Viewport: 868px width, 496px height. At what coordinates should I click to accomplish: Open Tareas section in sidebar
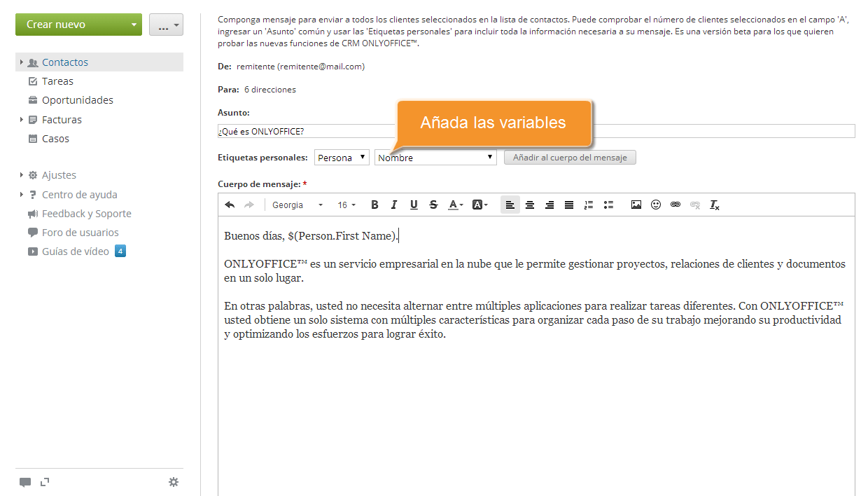(57, 81)
